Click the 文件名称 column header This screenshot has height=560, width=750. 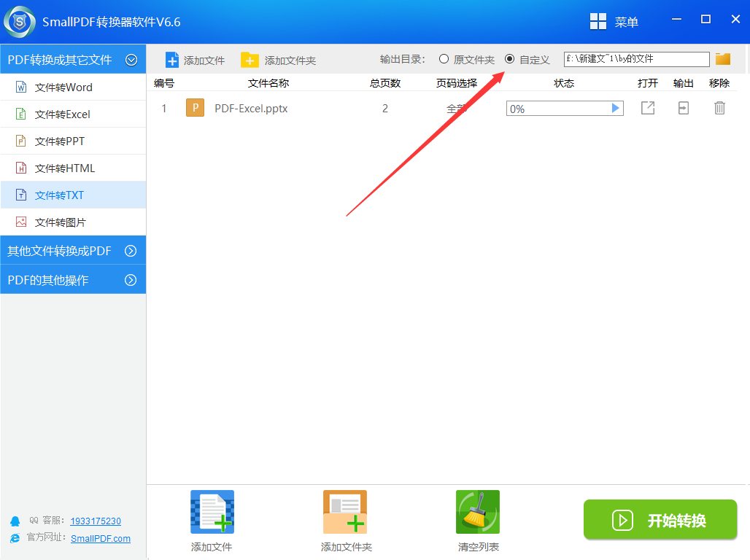point(268,83)
